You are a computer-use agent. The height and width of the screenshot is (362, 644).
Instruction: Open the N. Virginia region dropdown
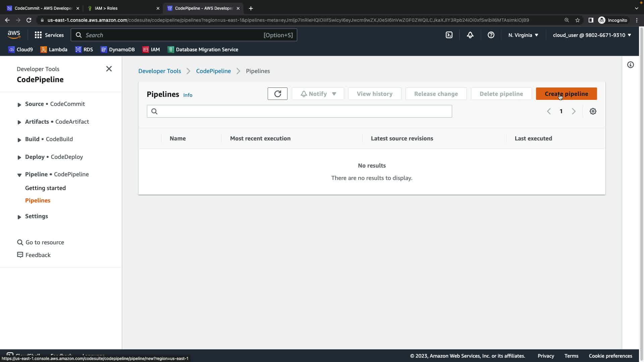point(523,35)
